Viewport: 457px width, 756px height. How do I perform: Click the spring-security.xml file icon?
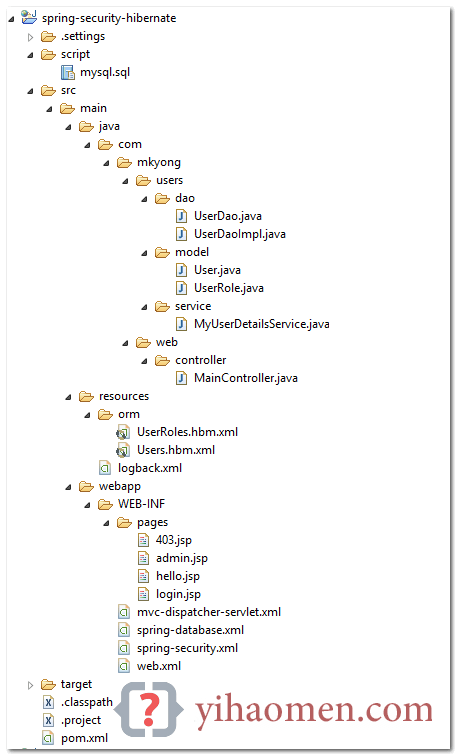[x=124, y=648]
